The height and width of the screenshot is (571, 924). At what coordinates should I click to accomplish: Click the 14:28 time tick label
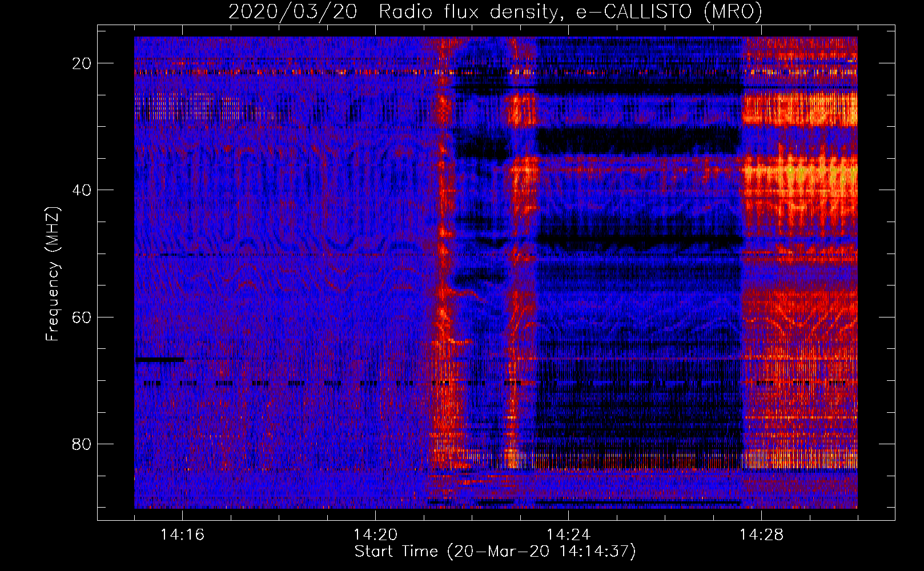coord(761,534)
